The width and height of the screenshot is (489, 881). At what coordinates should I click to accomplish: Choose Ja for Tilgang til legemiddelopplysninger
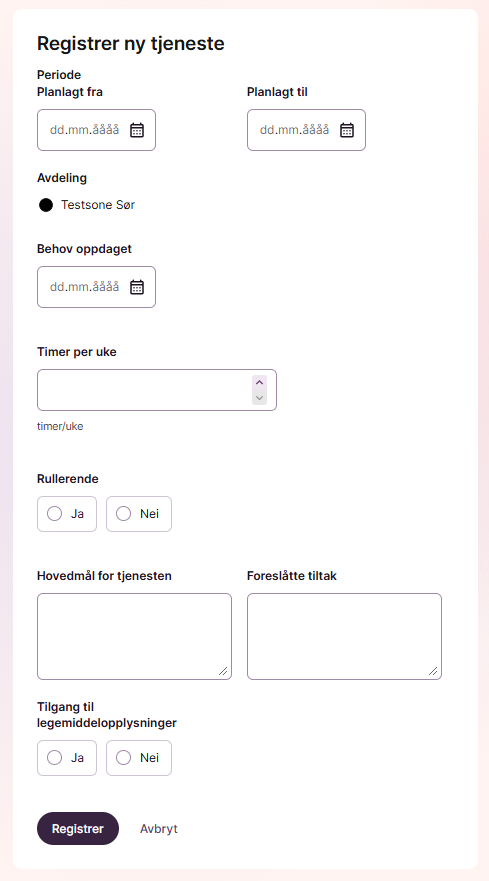click(67, 758)
